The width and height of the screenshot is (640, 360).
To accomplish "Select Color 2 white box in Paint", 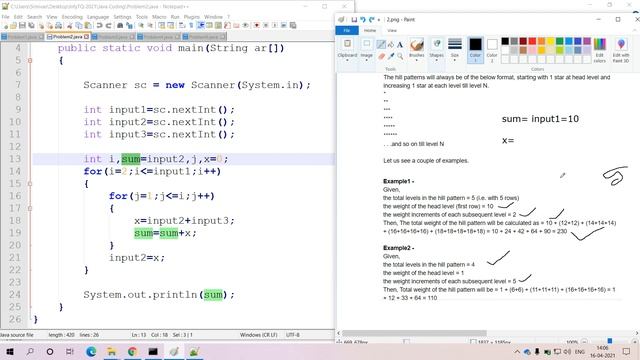I will [492, 51].
